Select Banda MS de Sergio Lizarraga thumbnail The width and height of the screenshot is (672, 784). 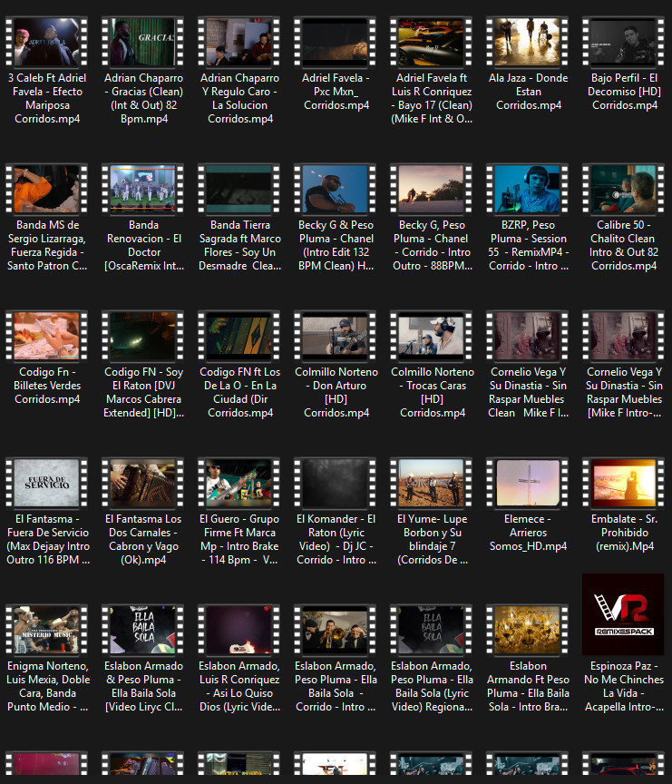(47, 189)
